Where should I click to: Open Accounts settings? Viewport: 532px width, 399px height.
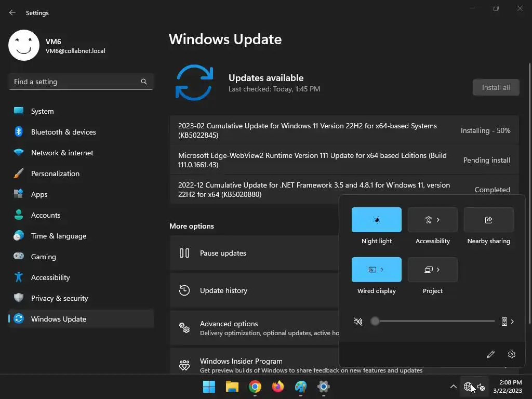(81, 215)
